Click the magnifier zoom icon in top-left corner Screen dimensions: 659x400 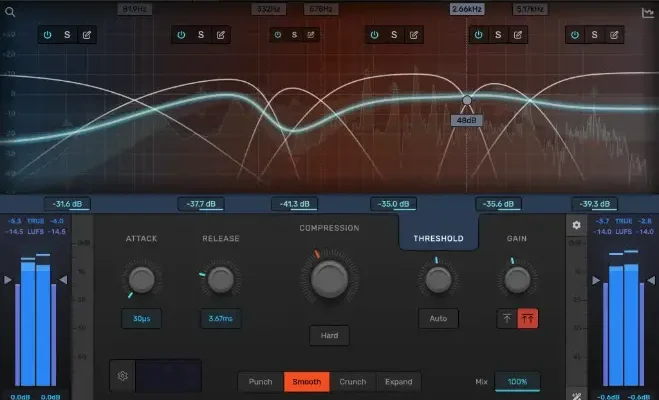(x=9, y=12)
